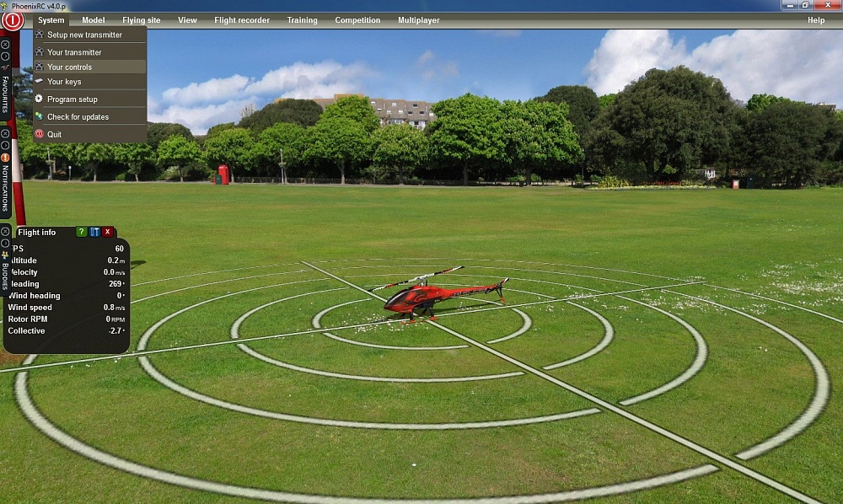This screenshot has width=843, height=504.
Task: Open the Flying site menu
Action: (x=141, y=20)
